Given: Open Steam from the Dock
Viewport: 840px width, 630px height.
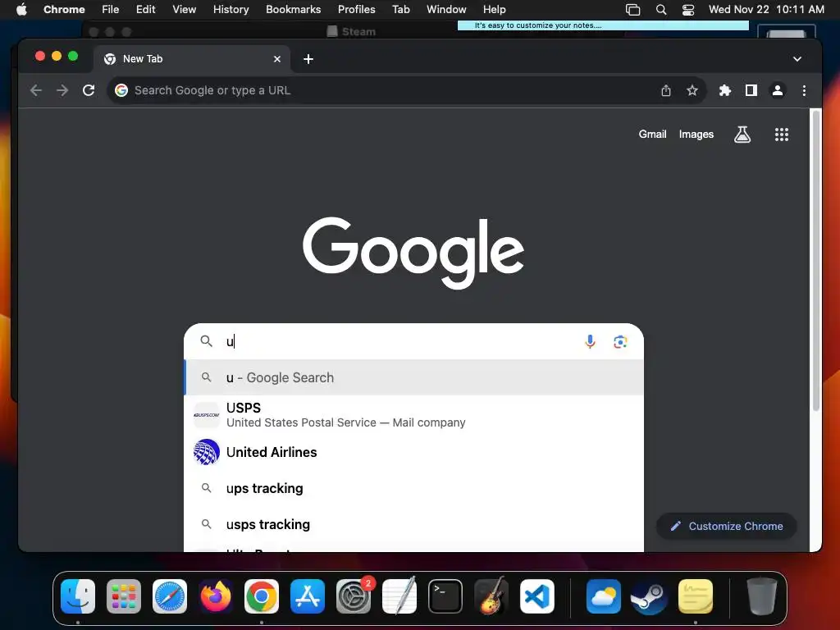Looking at the screenshot, I should [650, 596].
